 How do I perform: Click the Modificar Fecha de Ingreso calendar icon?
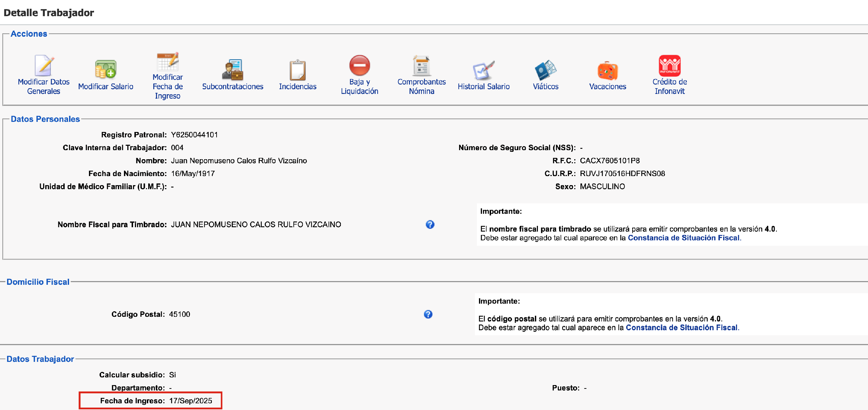(167, 61)
